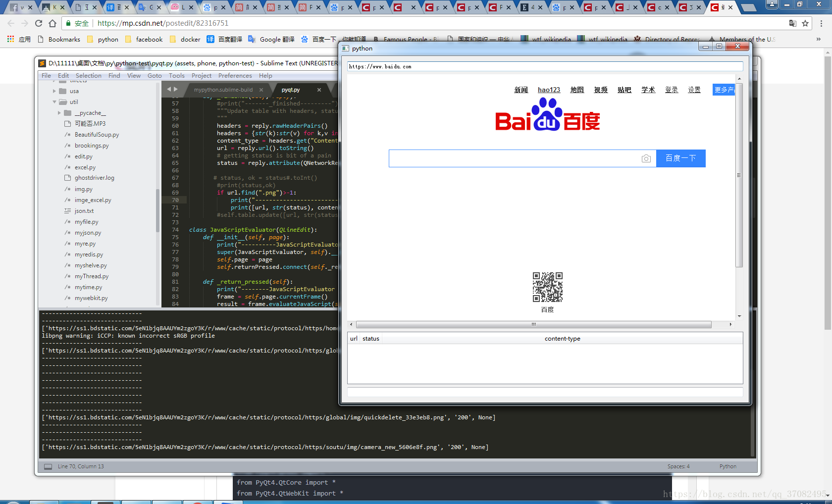Open the Tools menu in Sublime Text
The image size is (832, 504).
(176, 76)
